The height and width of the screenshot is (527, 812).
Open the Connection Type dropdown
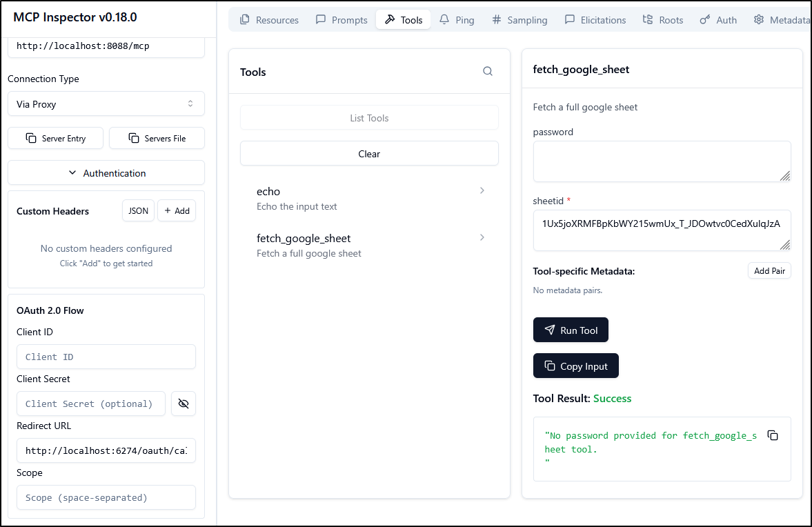pyautogui.click(x=106, y=104)
